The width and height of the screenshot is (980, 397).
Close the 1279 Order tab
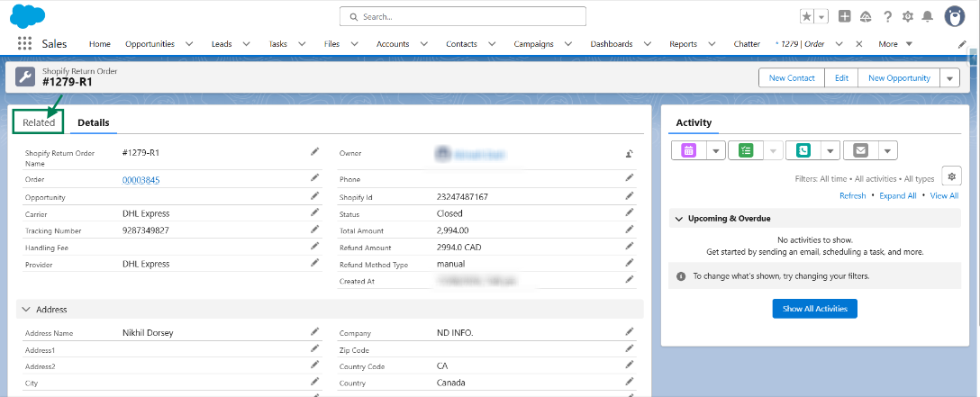pyautogui.click(x=858, y=44)
